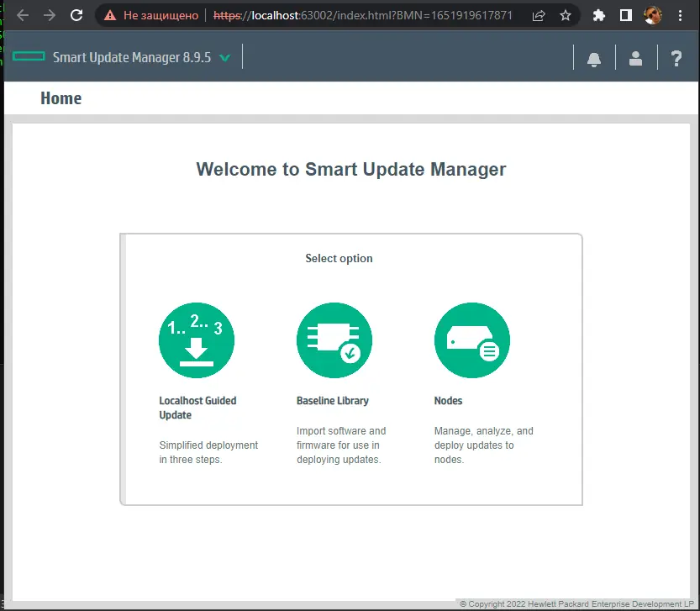
Task: Open user account icon in header
Action: click(x=635, y=58)
